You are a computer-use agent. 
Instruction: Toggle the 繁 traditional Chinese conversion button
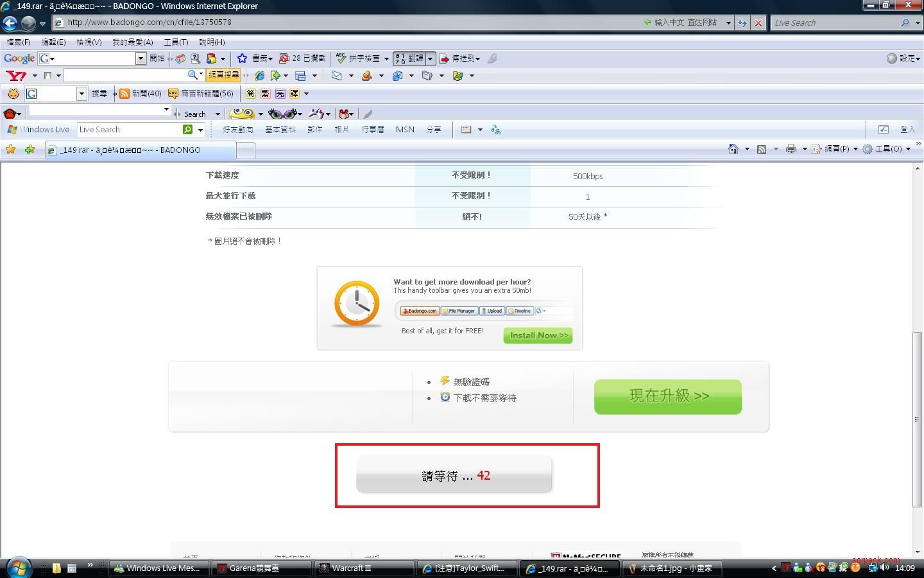[x=265, y=94]
